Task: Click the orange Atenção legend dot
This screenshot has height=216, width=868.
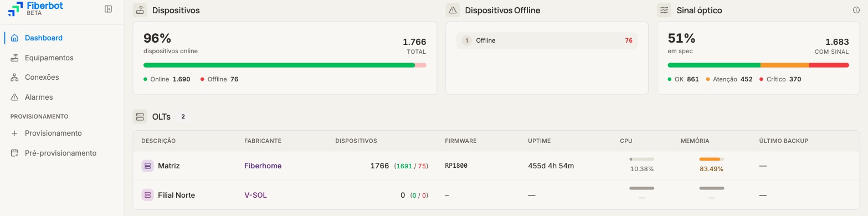Action: pyautogui.click(x=708, y=79)
